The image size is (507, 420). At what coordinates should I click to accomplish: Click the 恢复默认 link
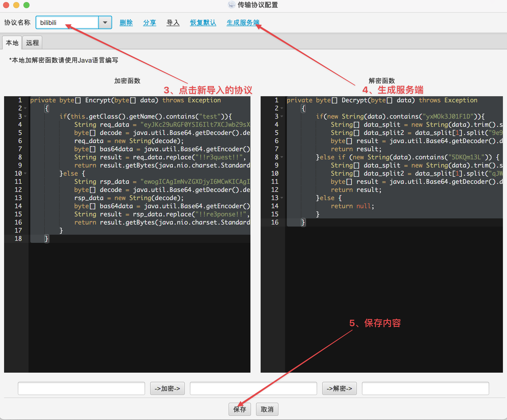tap(203, 23)
